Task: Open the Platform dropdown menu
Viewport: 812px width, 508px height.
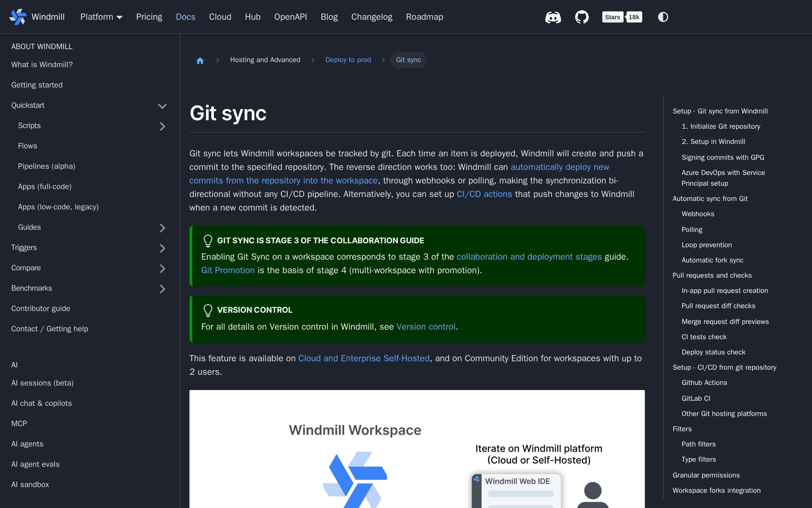Action: click(101, 17)
